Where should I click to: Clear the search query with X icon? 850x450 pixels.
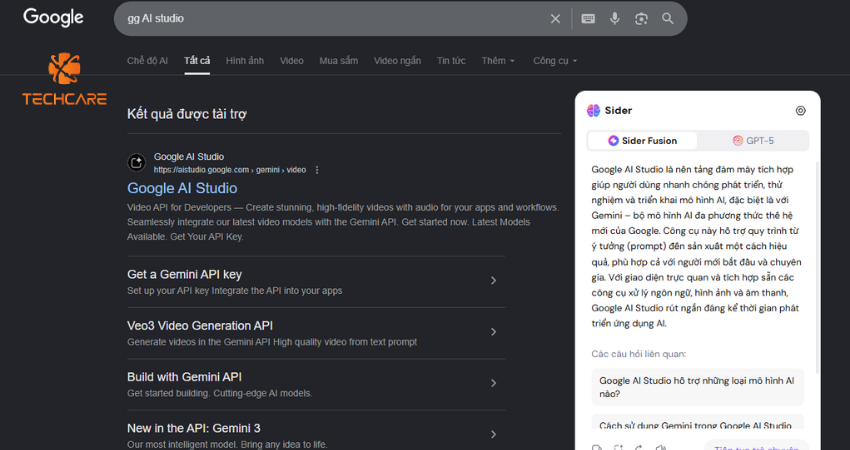(x=555, y=19)
